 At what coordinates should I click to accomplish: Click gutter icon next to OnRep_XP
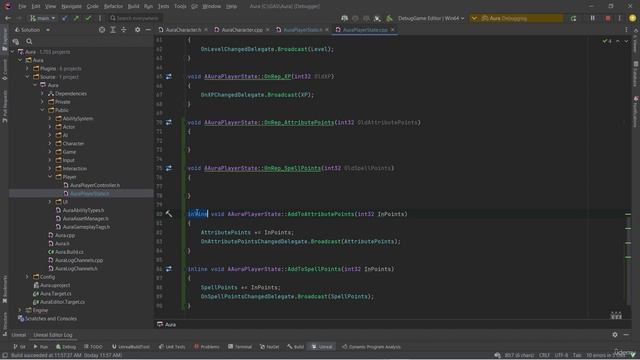pyautogui.click(x=169, y=76)
